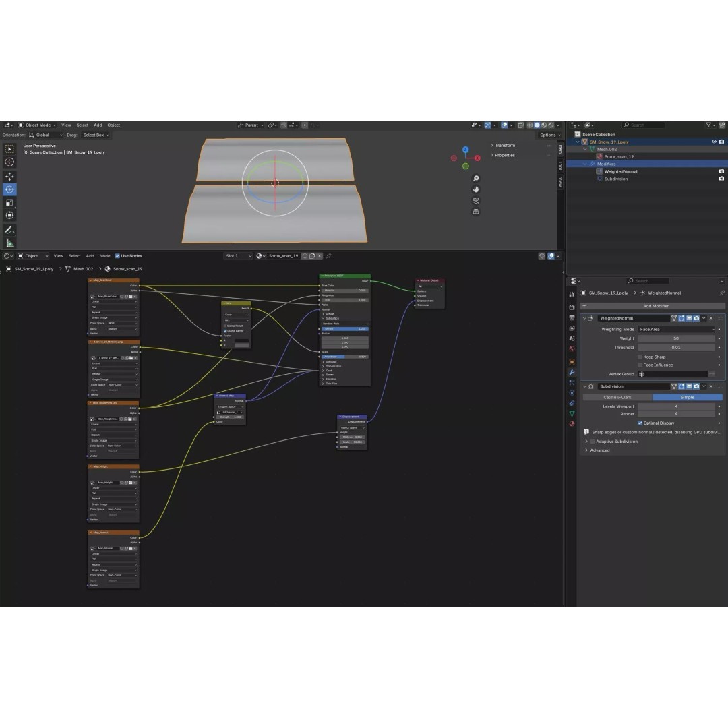Screen dimensions: 728x728
Task: Click the blue Z axis on navigation gizmo
Action: (465, 150)
